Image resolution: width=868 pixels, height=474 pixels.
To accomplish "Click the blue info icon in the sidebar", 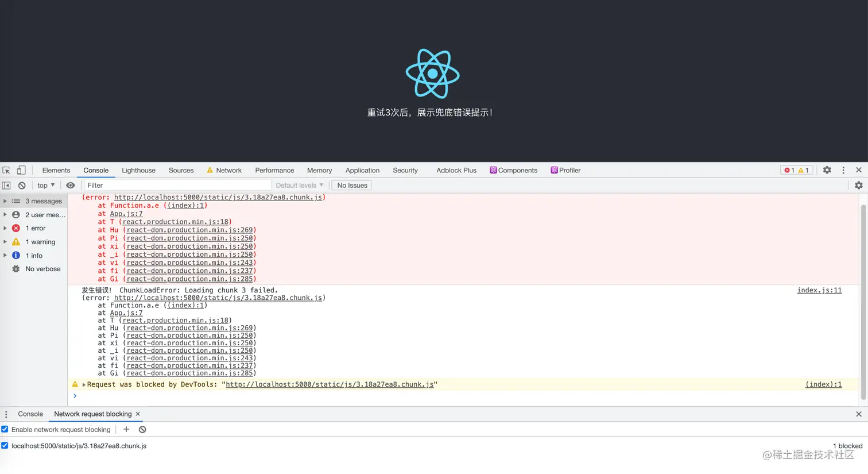I will 16,255.
